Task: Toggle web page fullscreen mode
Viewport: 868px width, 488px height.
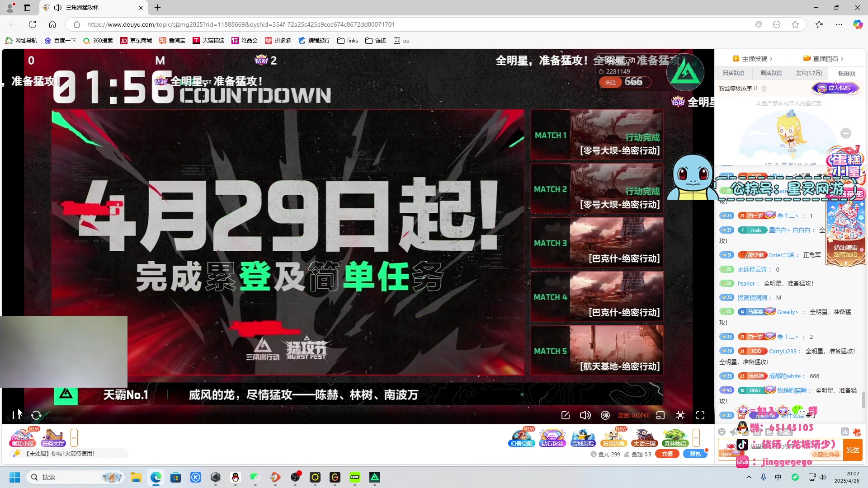Action: [680, 415]
